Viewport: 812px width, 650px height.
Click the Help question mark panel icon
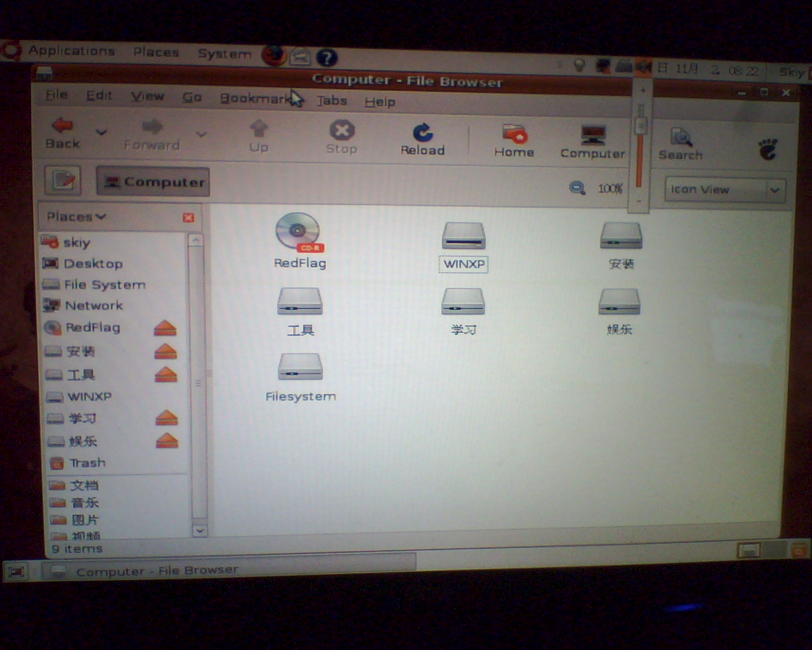(x=327, y=58)
